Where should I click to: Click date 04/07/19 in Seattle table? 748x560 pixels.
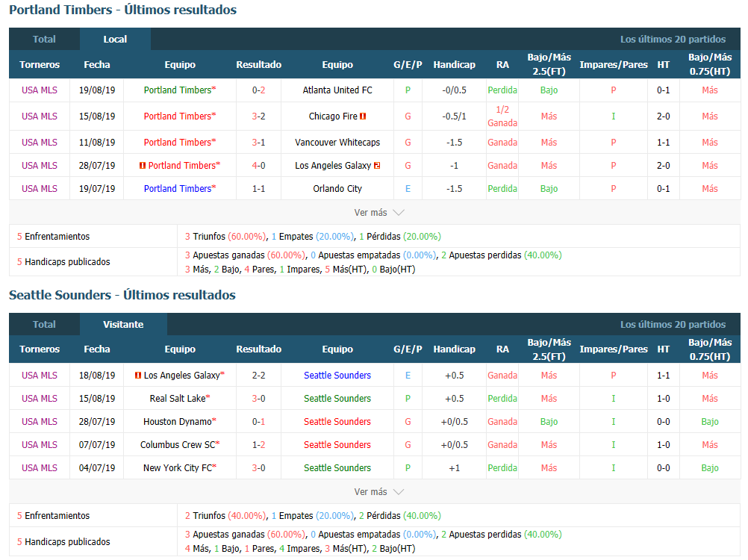click(x=97, y=468)
